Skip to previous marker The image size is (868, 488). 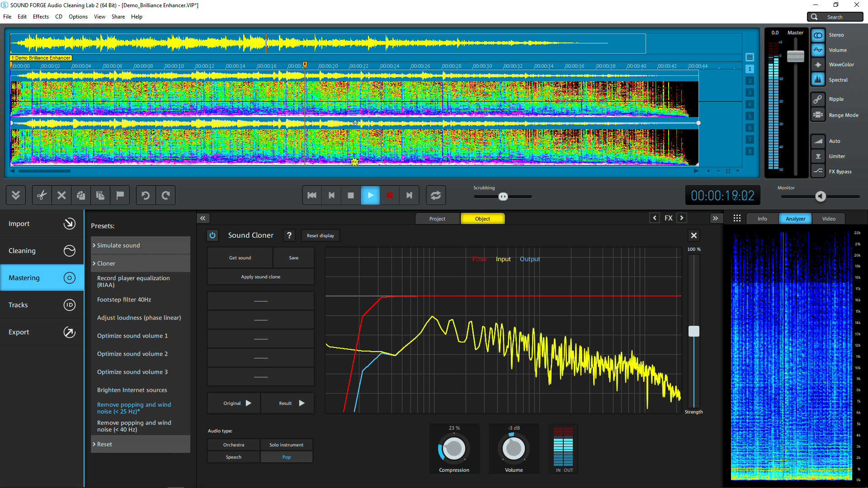coord(331,195)
